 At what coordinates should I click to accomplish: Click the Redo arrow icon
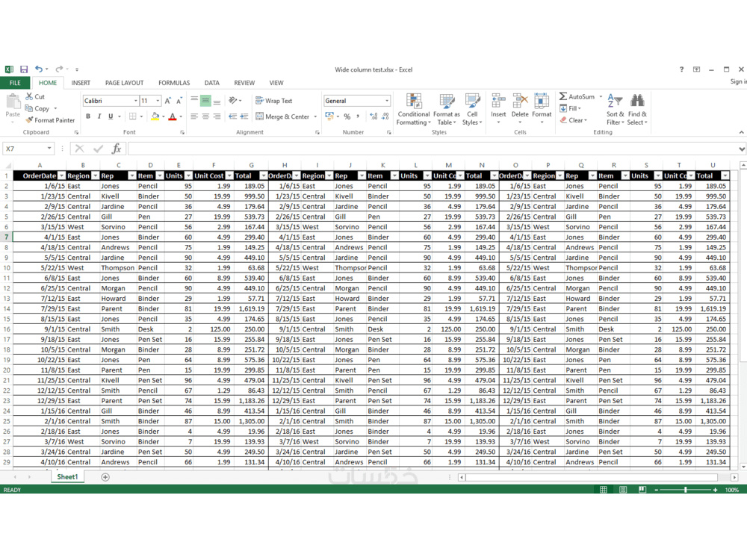tap(59, 69)
